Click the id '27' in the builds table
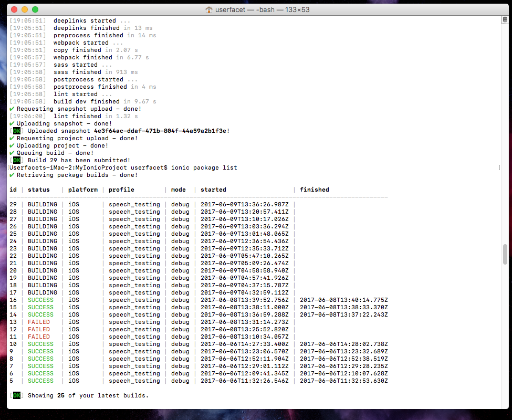Image resolution: width=512 pixels, height=420 pixels. [13, 219]
